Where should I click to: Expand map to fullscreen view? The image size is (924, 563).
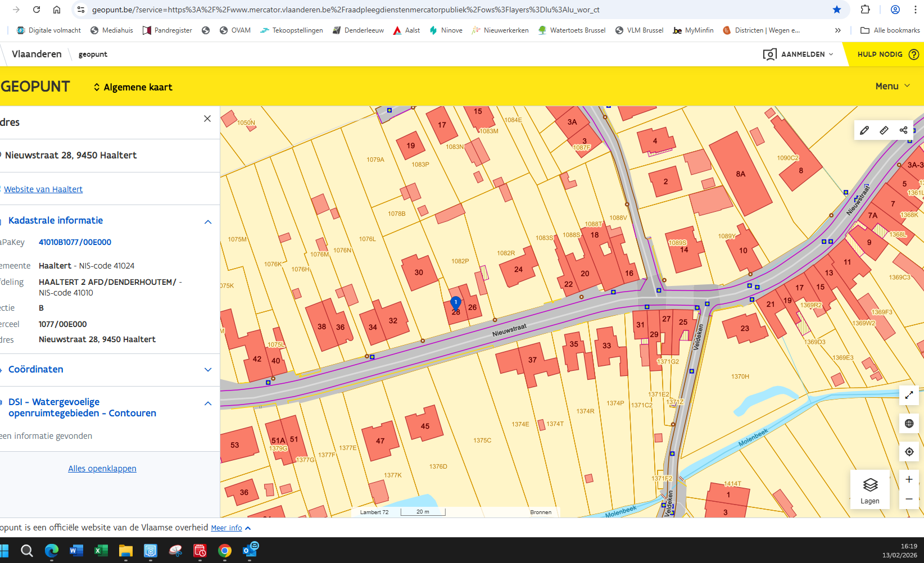(x=909, y=395)
